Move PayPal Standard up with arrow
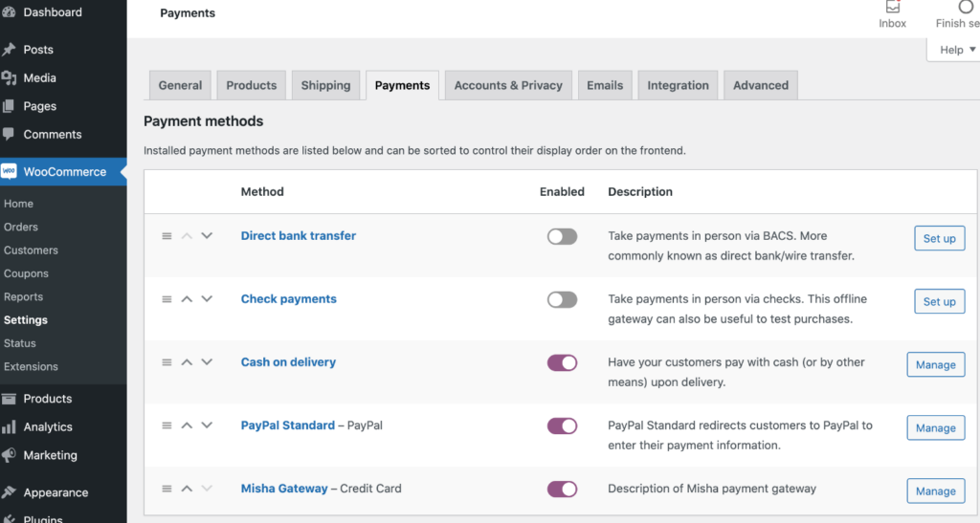 (x=187, y=425)
